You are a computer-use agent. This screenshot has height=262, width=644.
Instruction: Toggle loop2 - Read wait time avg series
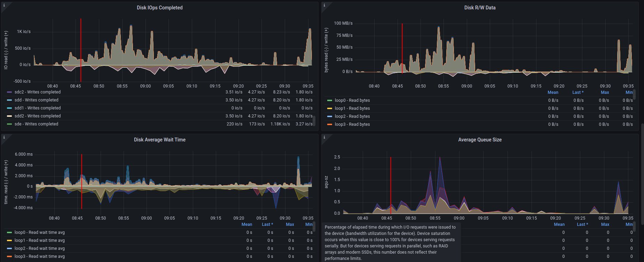[x=39, y=248]
